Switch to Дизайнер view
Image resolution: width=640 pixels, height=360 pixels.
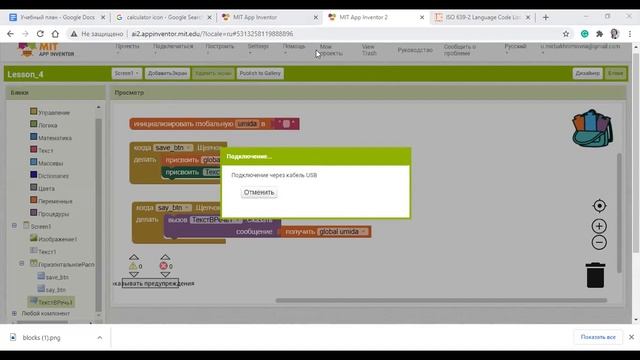pyautogui.click(x=588, y=73)
